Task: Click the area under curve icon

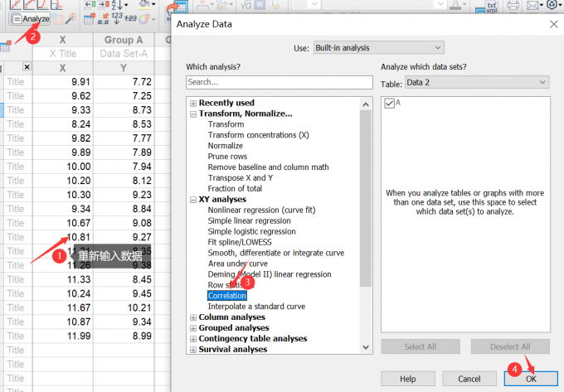Action: [x=56, y=4]
